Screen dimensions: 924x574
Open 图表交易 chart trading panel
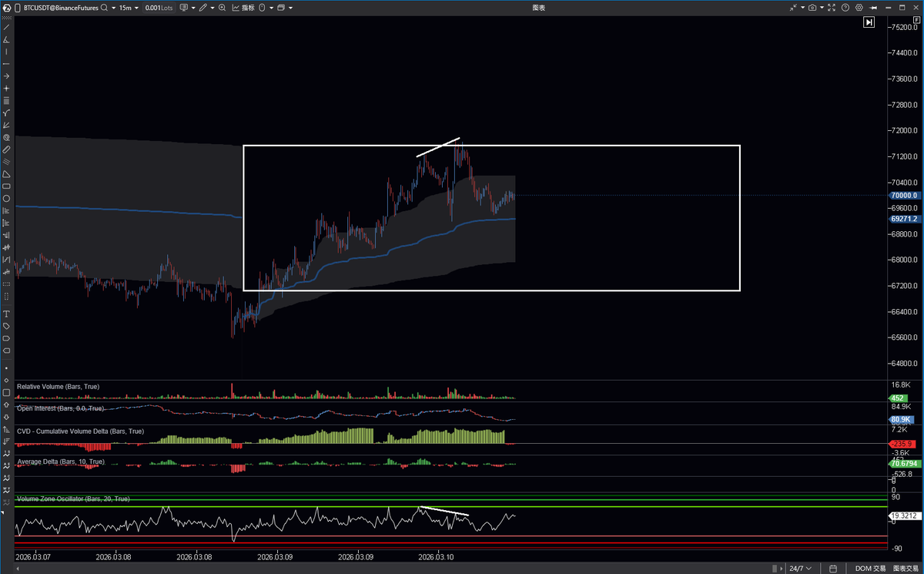906,569
